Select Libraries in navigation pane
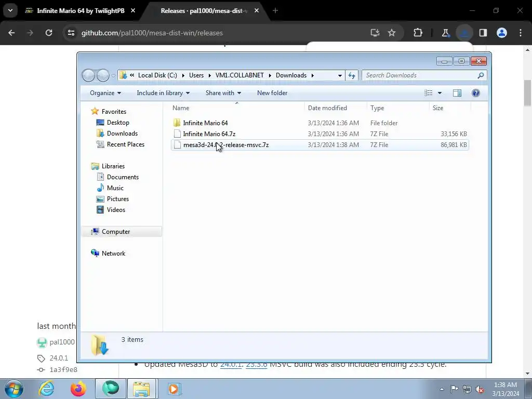 (x=113, y=166)
